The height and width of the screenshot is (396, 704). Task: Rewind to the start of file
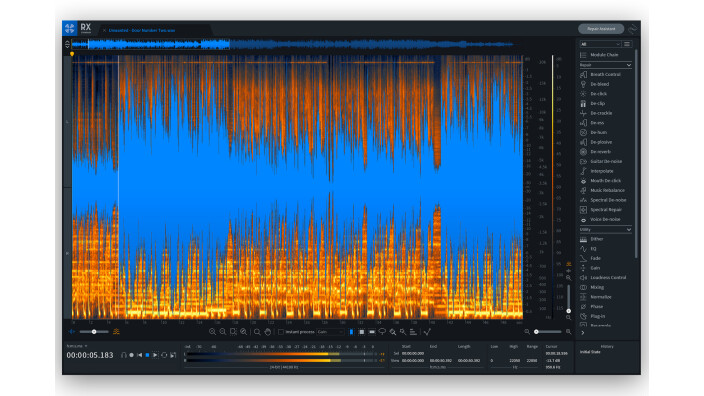coord(140,355)
